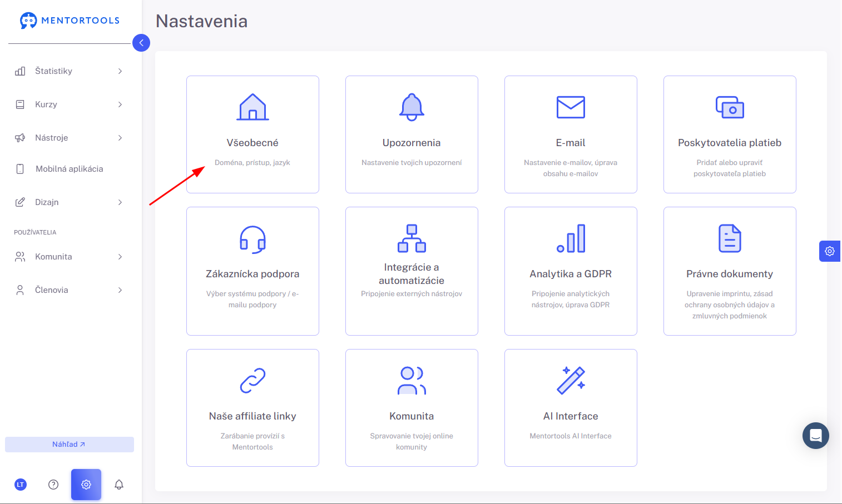Open the Právne dokumenty settings card

point(730,271)
